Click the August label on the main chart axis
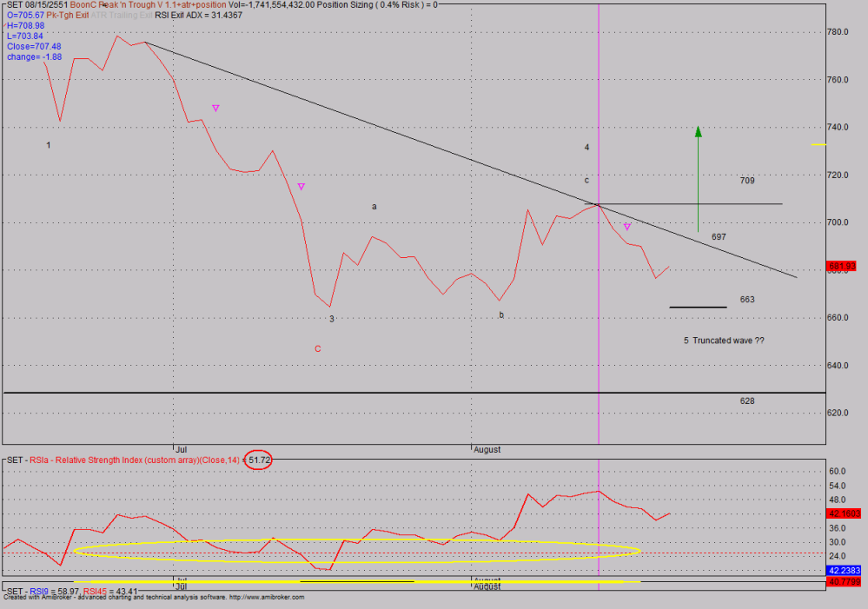Screen dimensions: 868x609 [x=487, y=449]
